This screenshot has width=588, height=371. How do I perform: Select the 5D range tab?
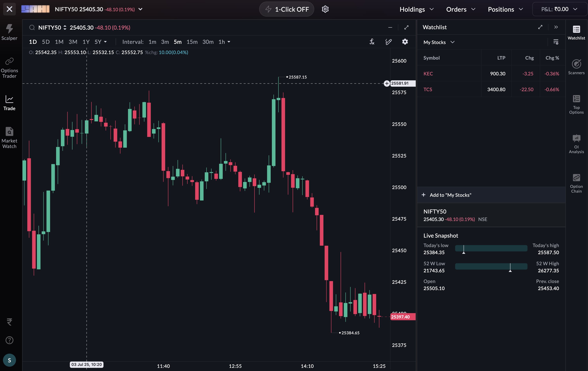(x=46, y=42)
